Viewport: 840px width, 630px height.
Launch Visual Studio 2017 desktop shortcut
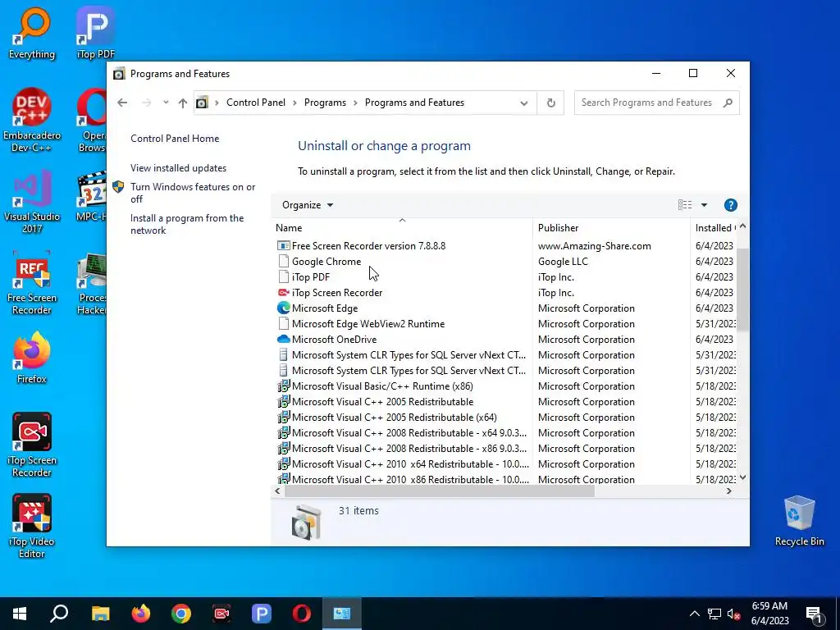[x=32, y=202]
